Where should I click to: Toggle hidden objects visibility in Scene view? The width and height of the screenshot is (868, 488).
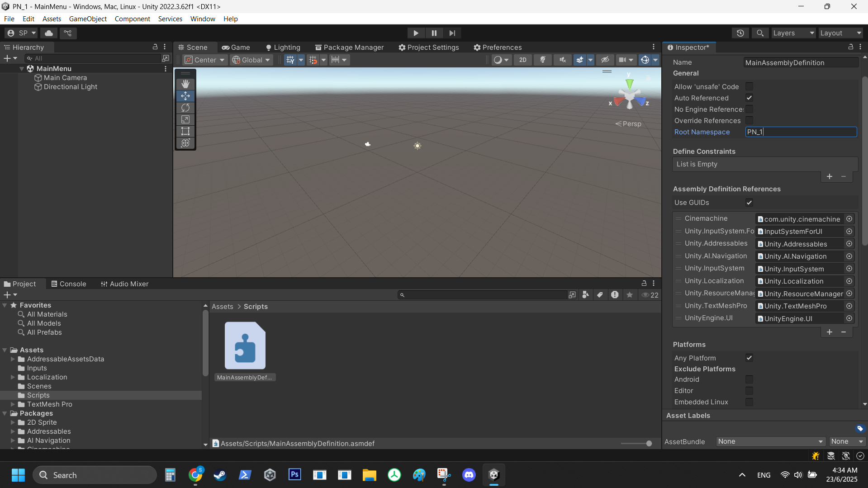click(605, 60)
